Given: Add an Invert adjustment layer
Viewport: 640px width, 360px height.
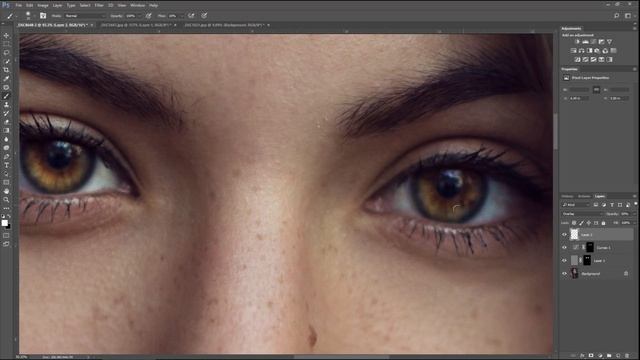Looking at the screenshot, I should point(577,60).
